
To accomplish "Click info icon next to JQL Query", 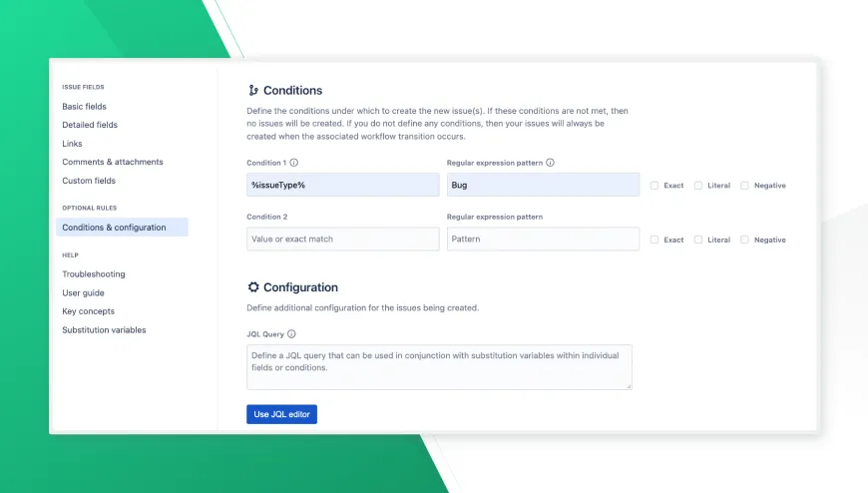I will 291,334.
